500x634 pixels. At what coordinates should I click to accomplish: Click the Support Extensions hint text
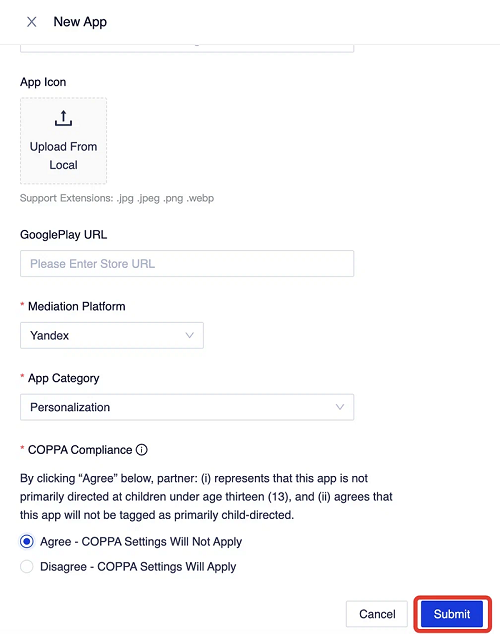coord(117,198)
